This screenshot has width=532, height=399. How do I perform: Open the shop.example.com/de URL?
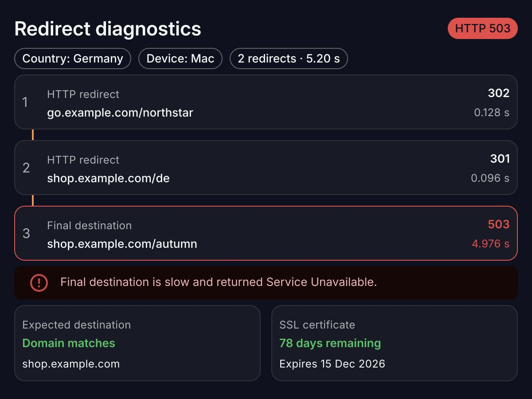click(x=108, y=178)
